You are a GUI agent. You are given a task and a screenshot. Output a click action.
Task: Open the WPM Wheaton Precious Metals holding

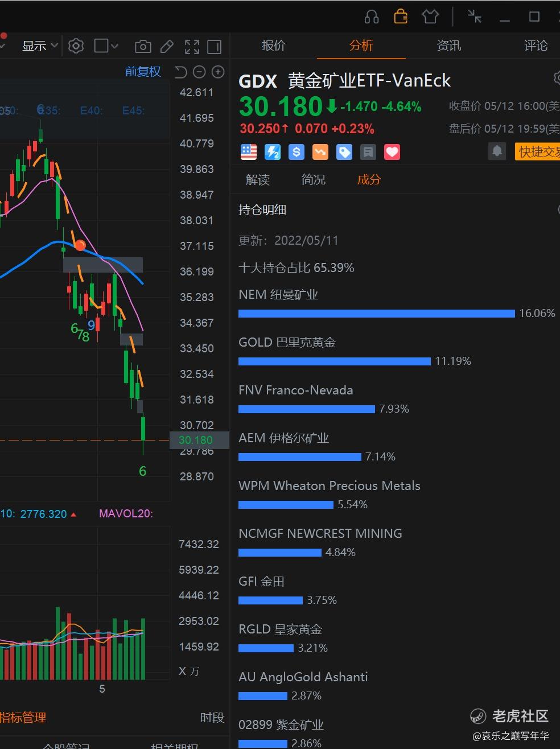point(330,486)
